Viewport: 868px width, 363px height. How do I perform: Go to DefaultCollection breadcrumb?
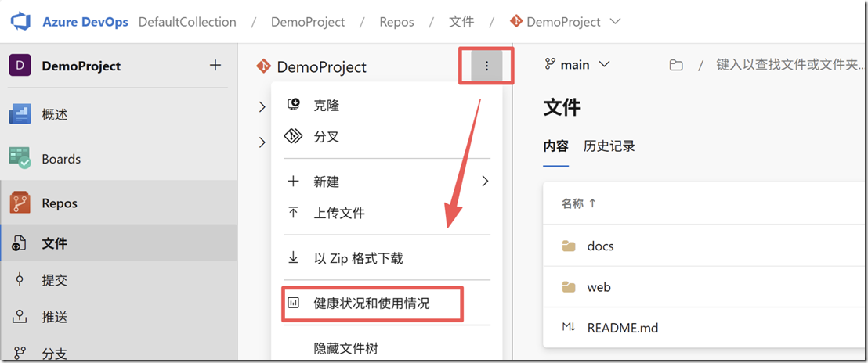(187, 22)
